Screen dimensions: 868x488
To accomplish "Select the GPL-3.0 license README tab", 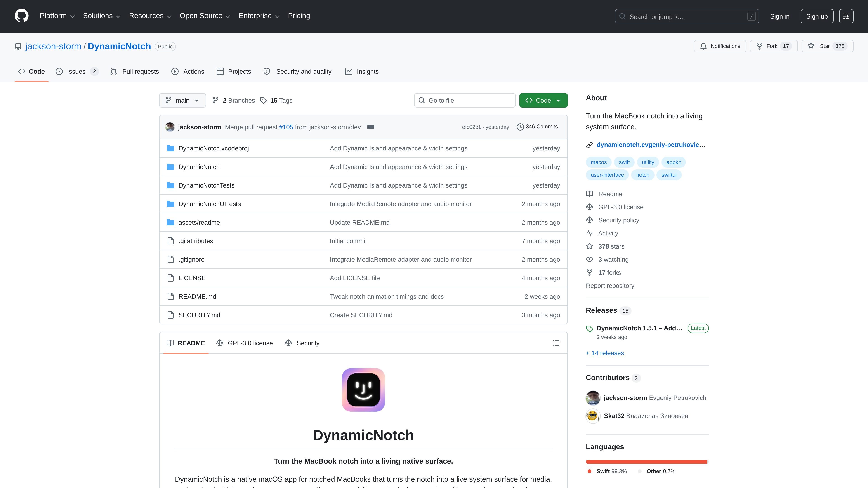I will [x=244, y=343].
